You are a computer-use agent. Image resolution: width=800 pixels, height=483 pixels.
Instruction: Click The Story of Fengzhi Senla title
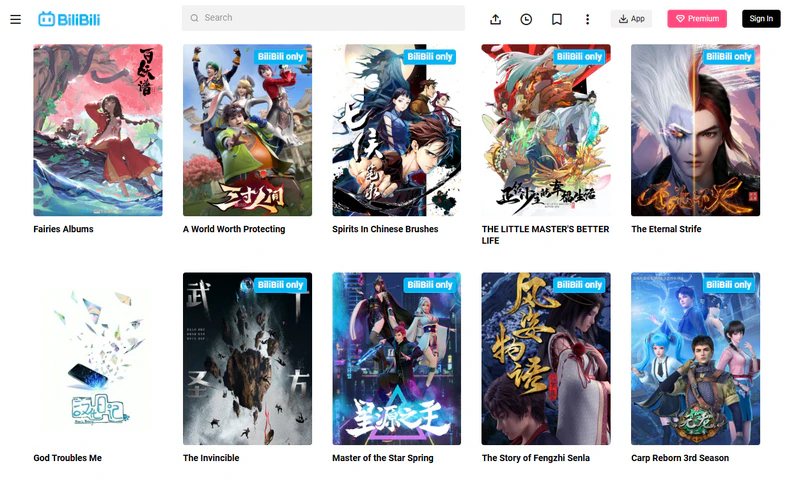(536, 458)
